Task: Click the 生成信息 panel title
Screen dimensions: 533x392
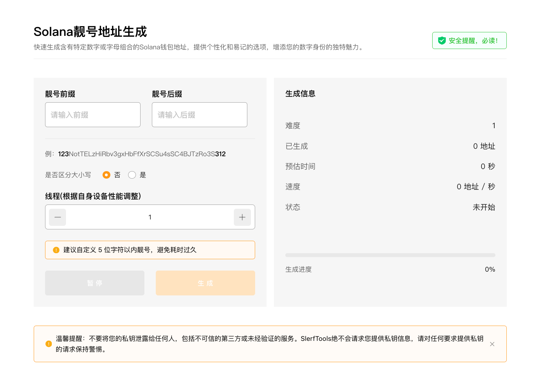Action: (x=300, y=94)
